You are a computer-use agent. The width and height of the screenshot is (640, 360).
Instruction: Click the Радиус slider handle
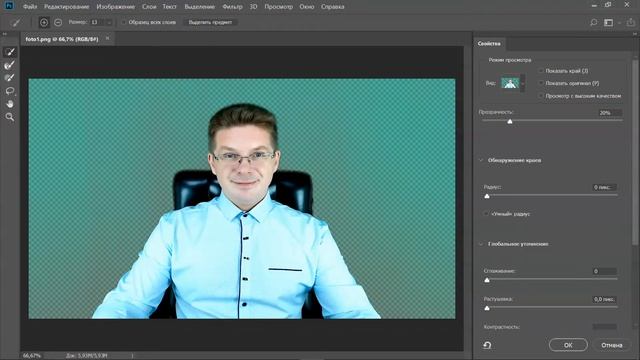(487, 196)
